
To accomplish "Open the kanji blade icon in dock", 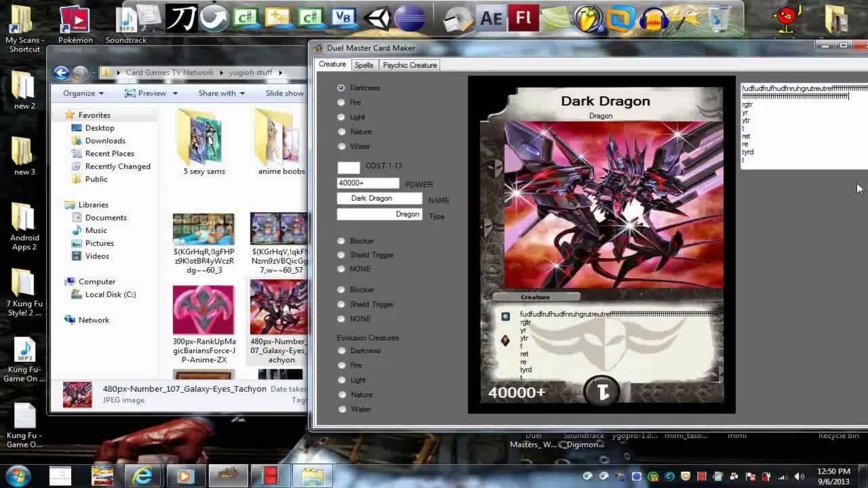I will tap(182, 18).
